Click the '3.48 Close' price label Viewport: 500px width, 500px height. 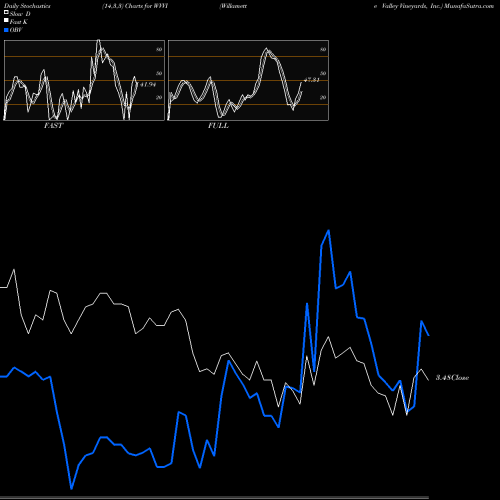tap(452, 378)
